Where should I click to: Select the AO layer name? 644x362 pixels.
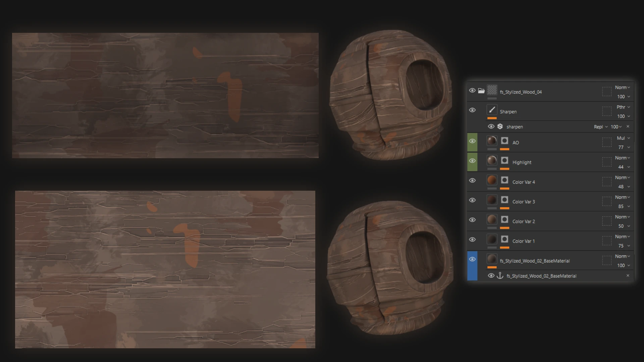[x=516, y=142]
